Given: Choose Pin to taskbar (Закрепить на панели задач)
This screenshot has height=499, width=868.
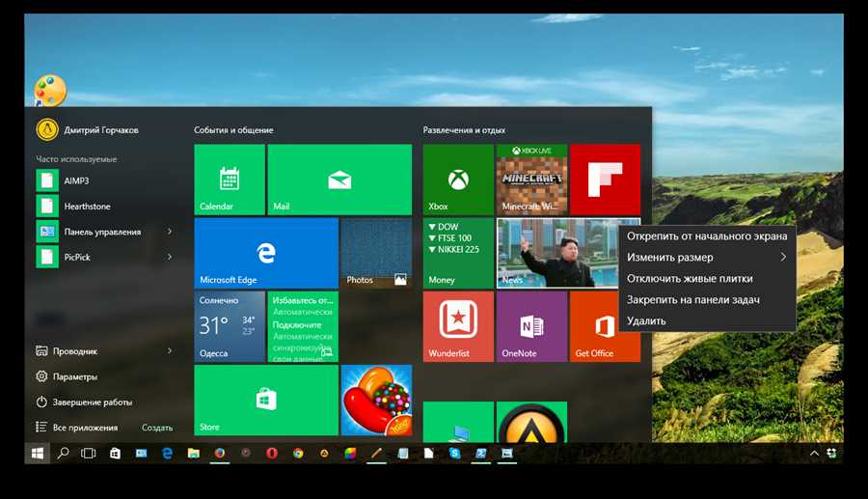Looking at the screenshot, I should 707,299.
